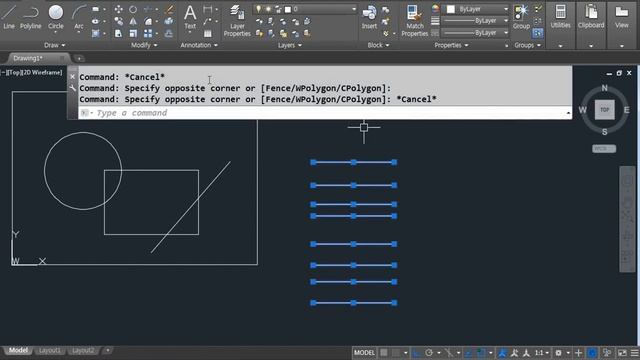Viewport: 640px width, 360px height.
Task: Click the Offset tool icon
Action: click(169, 33)
